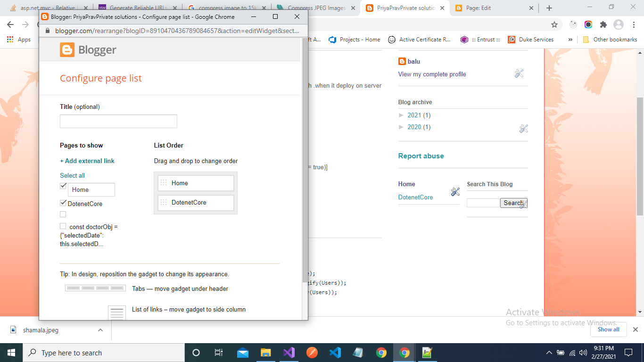Click the main page vertical scrollbar

coord(640,156)
